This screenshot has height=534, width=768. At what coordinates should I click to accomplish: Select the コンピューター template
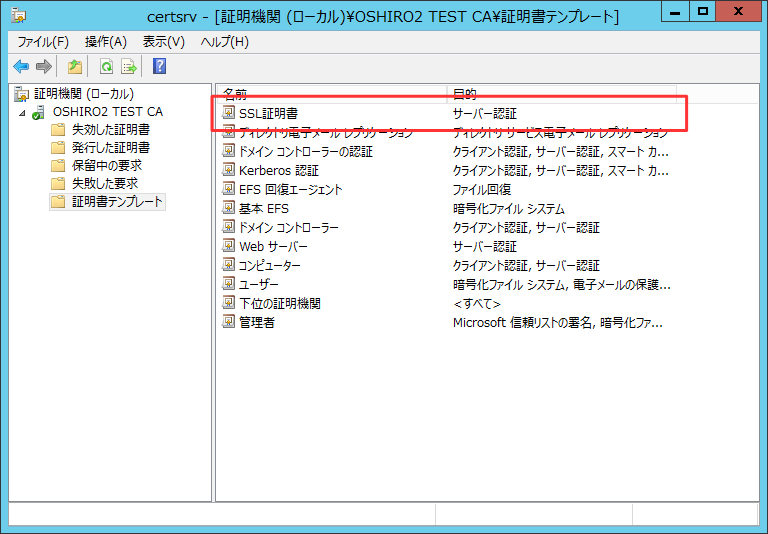[269, 266]
